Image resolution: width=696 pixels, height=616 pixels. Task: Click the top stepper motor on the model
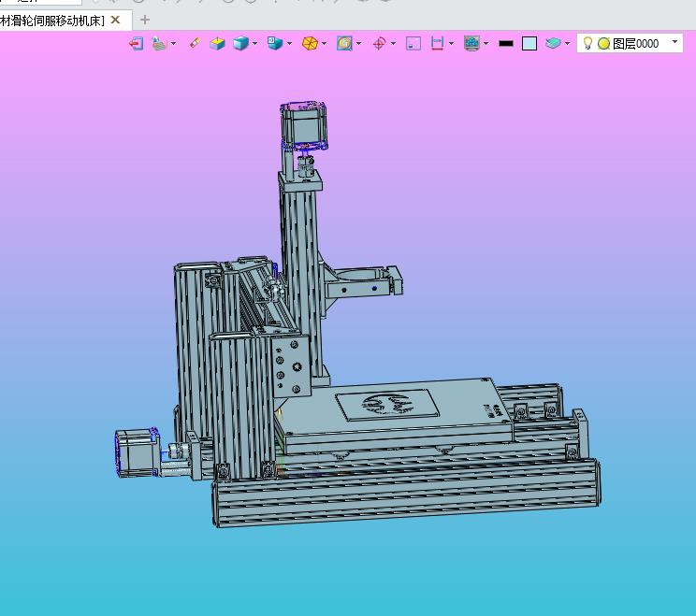click(x=304, y=126)
